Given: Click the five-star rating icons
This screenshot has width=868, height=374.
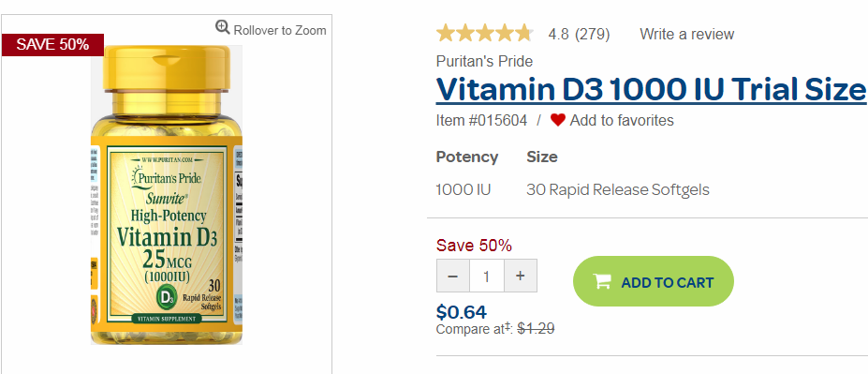Looking at the screenshot, I should (484, 35).
